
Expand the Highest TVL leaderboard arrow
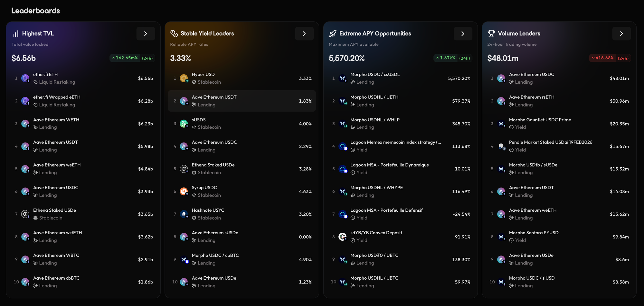tap(146, 33)
